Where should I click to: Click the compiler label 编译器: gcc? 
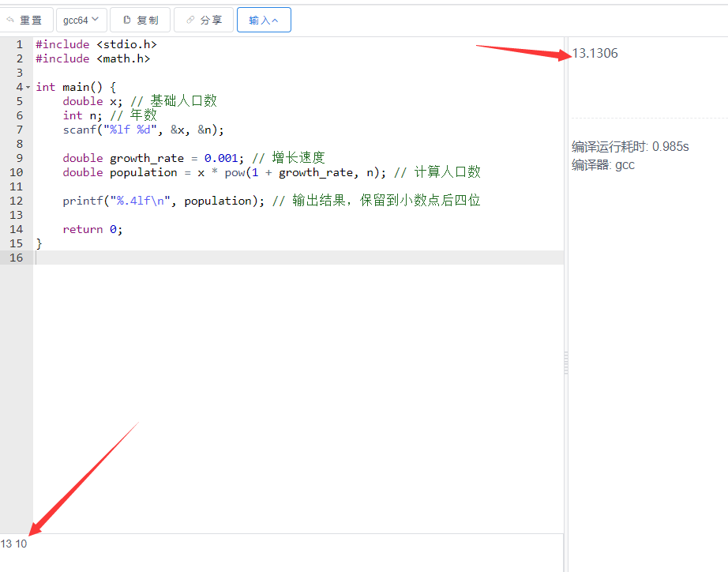tap(603, 165)
